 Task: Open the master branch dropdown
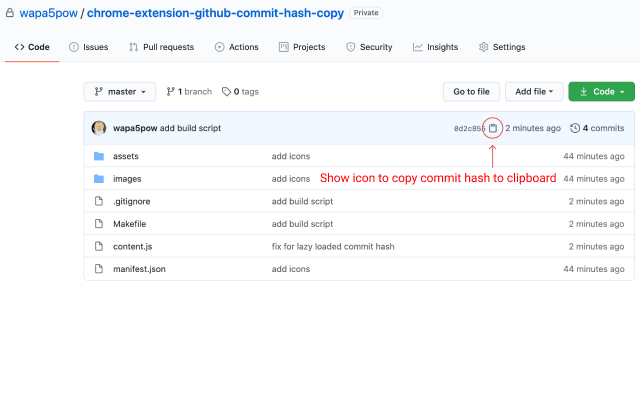pyautogui.click(x=120, y=91)
